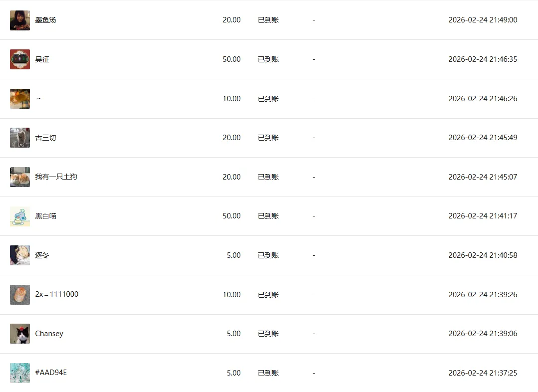Click 我有一只土狗's avatar picture

click(20, 177)
